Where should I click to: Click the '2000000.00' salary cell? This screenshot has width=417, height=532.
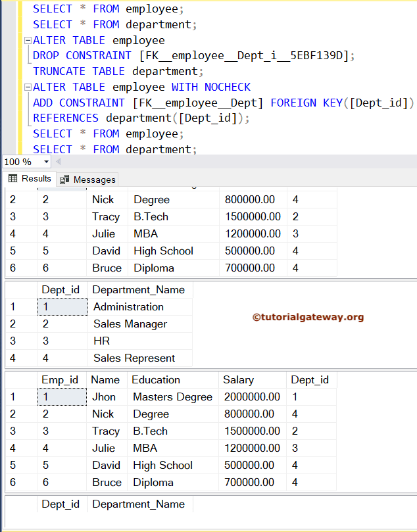pos(253,397)
